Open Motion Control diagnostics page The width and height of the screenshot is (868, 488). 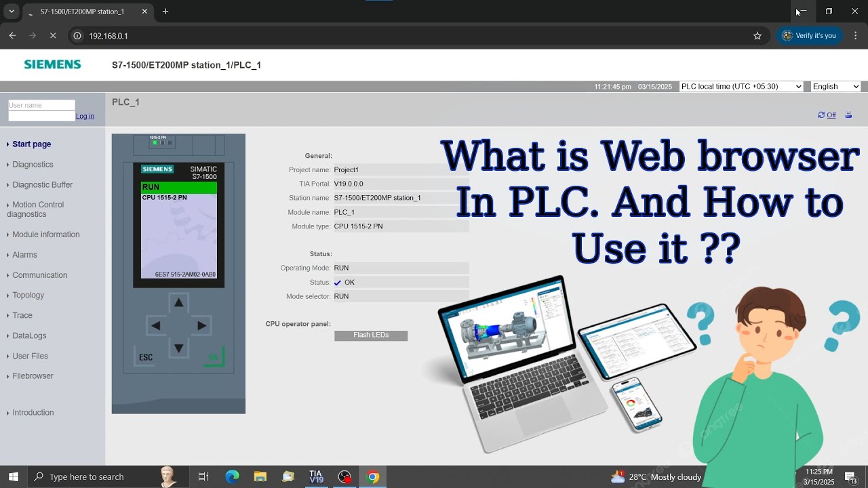(x=37, y=209)
